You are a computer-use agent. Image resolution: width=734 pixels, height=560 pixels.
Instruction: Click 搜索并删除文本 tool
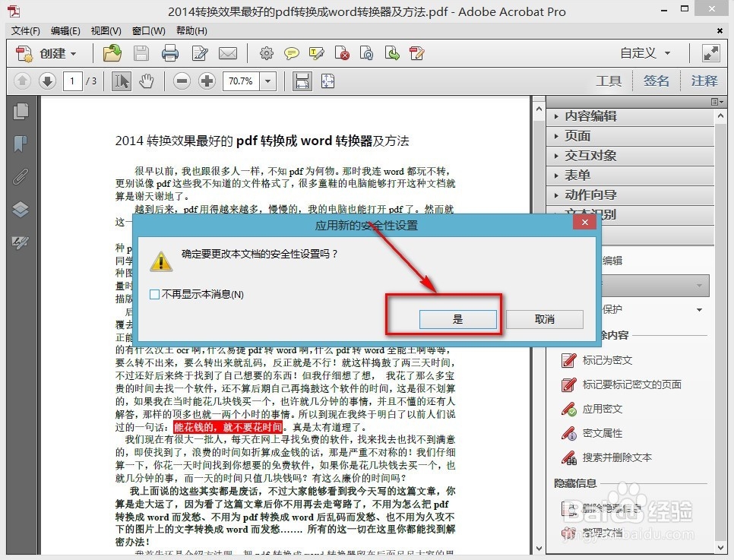pos(606,457)
